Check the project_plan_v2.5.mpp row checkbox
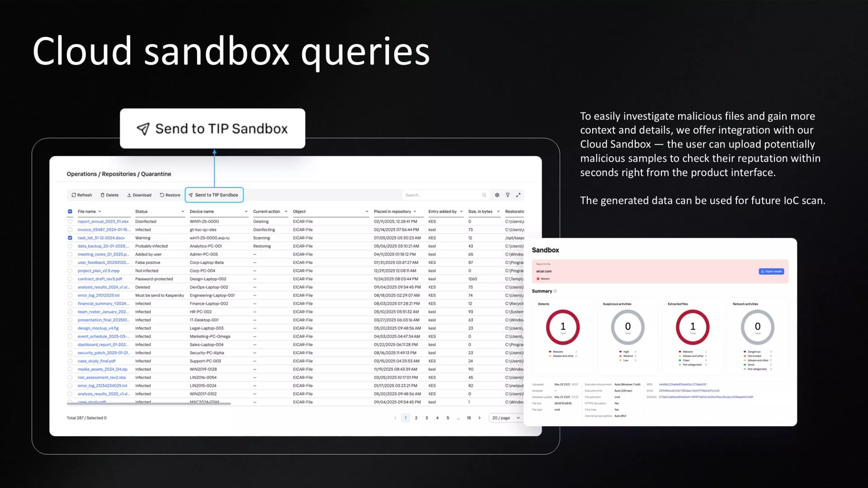The image size is (868, 488). (70, 271)
